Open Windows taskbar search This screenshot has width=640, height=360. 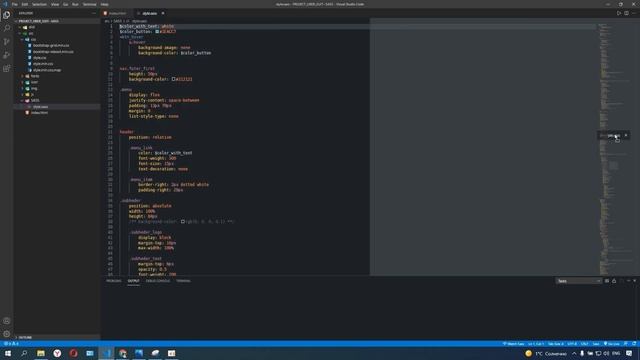coord(24,353)
